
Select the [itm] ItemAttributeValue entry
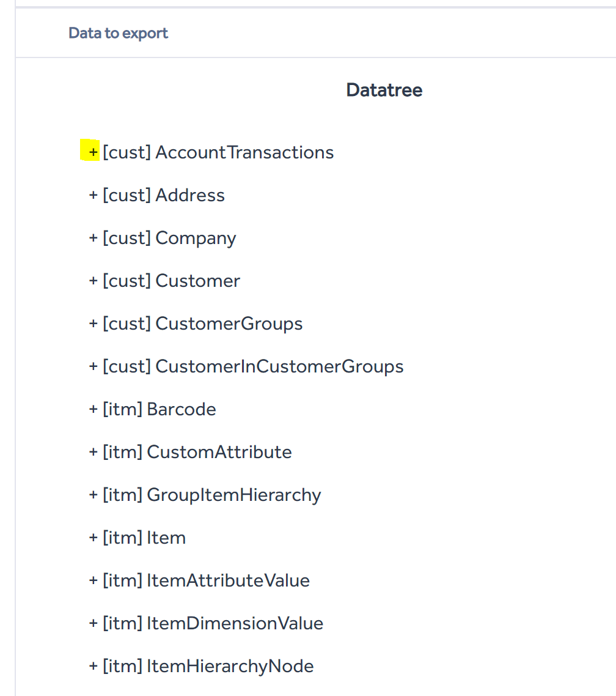[x=206, y=580]
